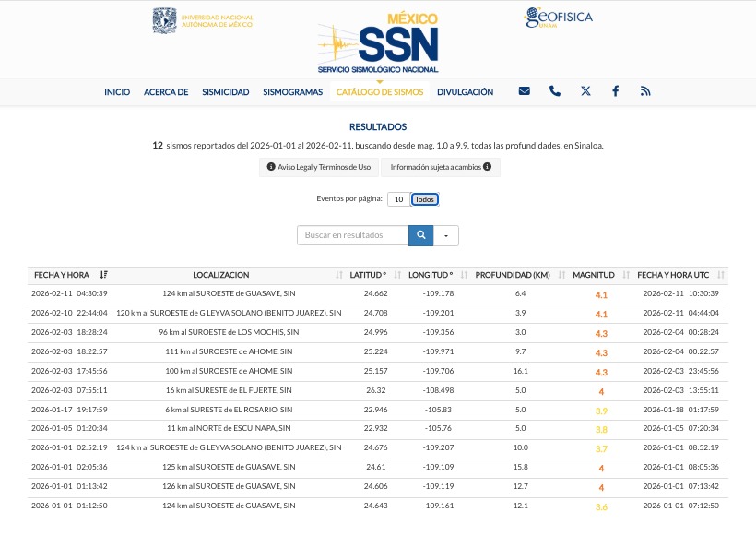
Task: Click row 2026-02-11 04:30:39 date cell
Action: point(69,293)
